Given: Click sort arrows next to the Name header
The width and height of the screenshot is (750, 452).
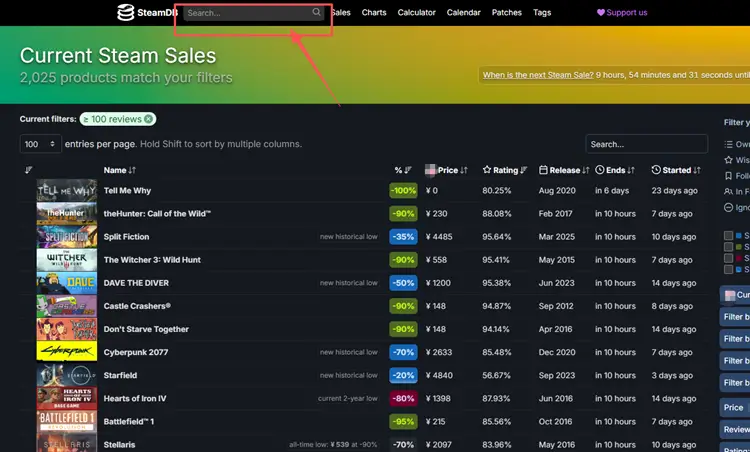Looking at the screenshot, I should pos(132,170).
